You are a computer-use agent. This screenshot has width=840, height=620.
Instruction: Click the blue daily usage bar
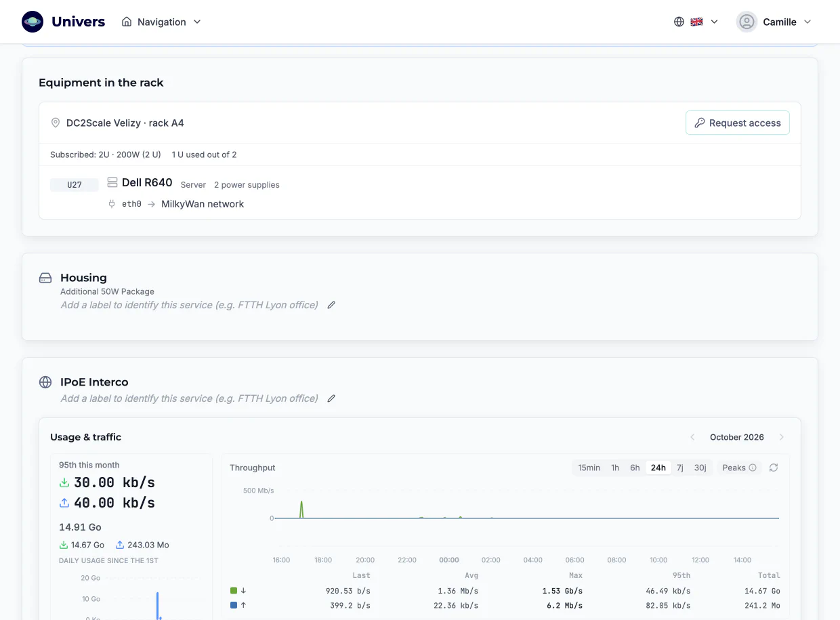[158, 605]
